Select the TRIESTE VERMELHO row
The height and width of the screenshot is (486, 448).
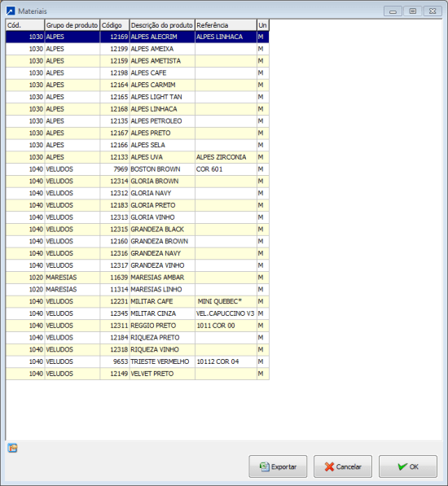(x=138, y=361)
